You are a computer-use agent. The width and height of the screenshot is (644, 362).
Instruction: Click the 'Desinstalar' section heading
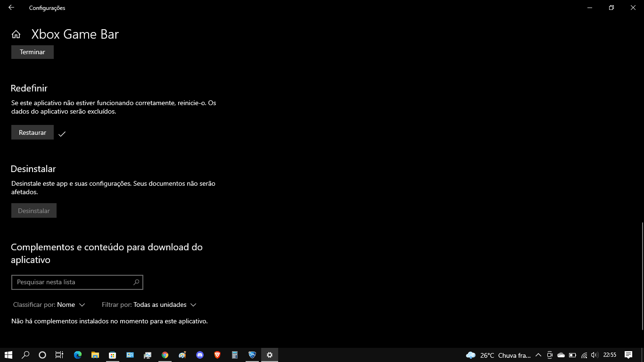(x=33, y=169)
